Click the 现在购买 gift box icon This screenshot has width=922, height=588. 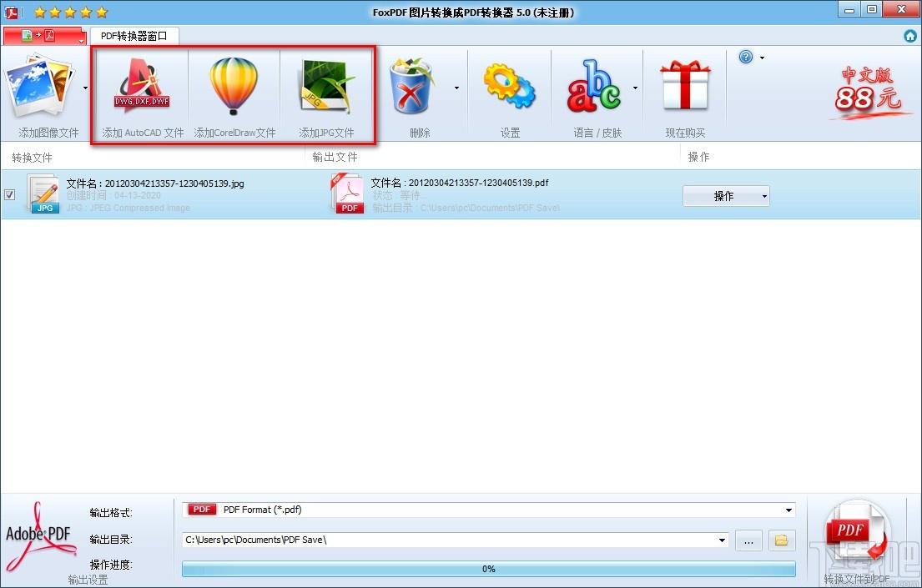pyautogui.click(x=685, y=86)
